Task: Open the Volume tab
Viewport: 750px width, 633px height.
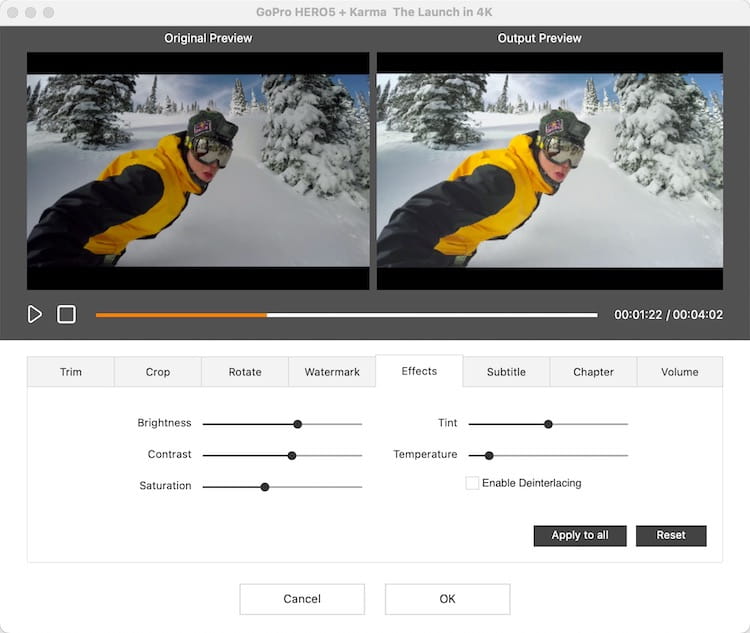Action: [x=680, y=372]
